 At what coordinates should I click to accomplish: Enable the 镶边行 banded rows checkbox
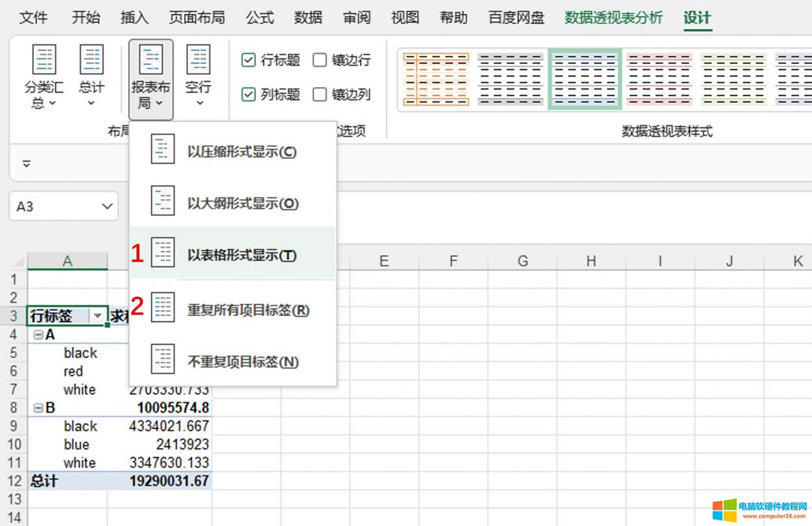(x=320, y=61)
